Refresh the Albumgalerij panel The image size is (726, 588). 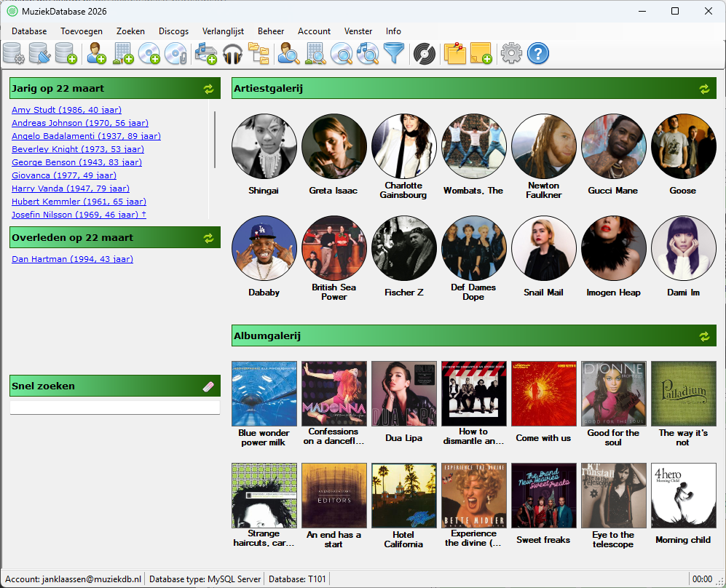tap(704, 336)
